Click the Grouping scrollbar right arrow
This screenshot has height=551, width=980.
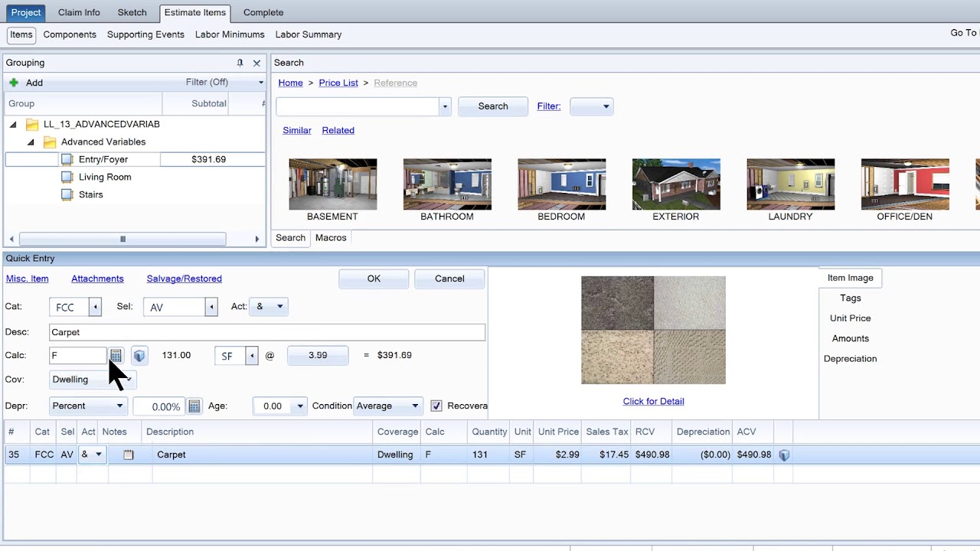point(257,239)
